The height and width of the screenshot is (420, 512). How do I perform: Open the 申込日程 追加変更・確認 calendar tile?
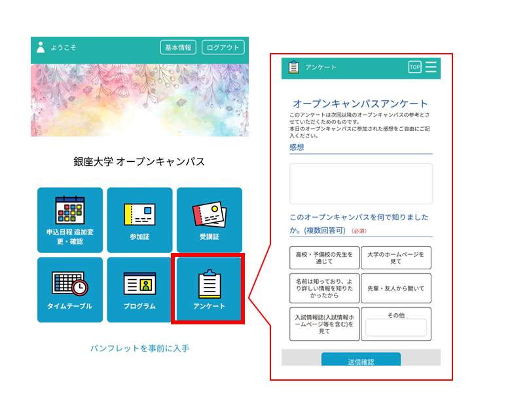pyautogui.click(x=70, y=220)
